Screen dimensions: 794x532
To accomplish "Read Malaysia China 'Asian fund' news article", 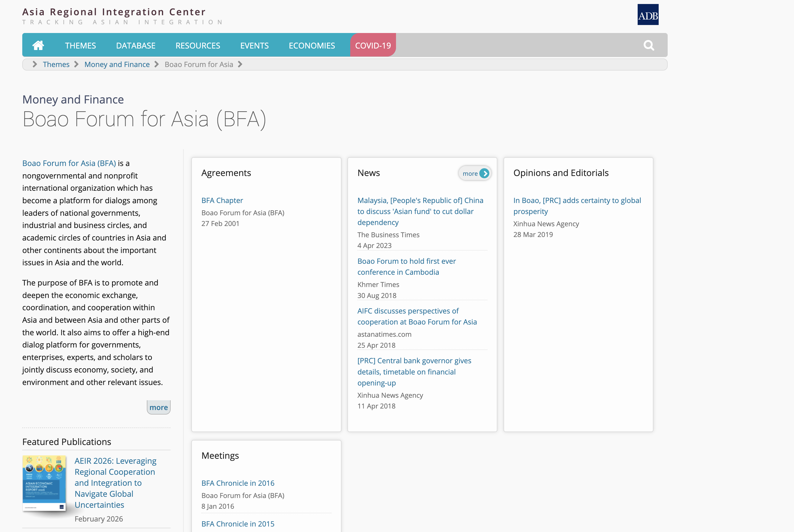I will tap(420, 211).
